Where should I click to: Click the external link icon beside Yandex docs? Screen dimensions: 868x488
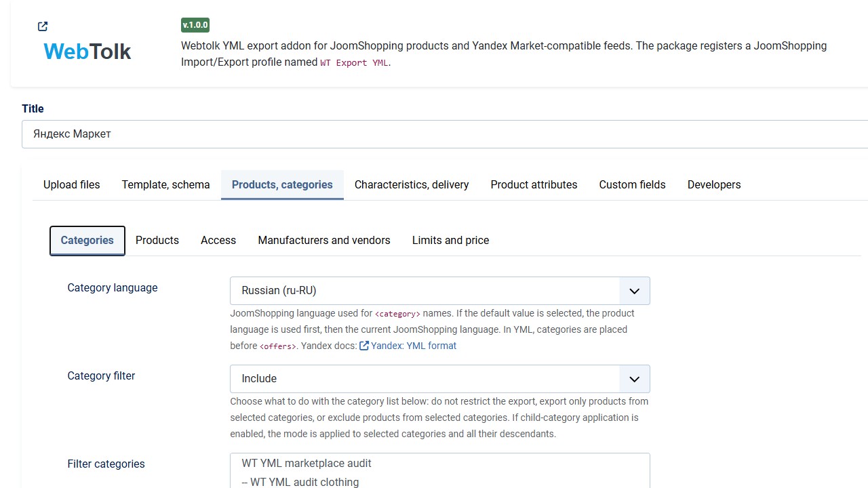click(x=364, y=346)
